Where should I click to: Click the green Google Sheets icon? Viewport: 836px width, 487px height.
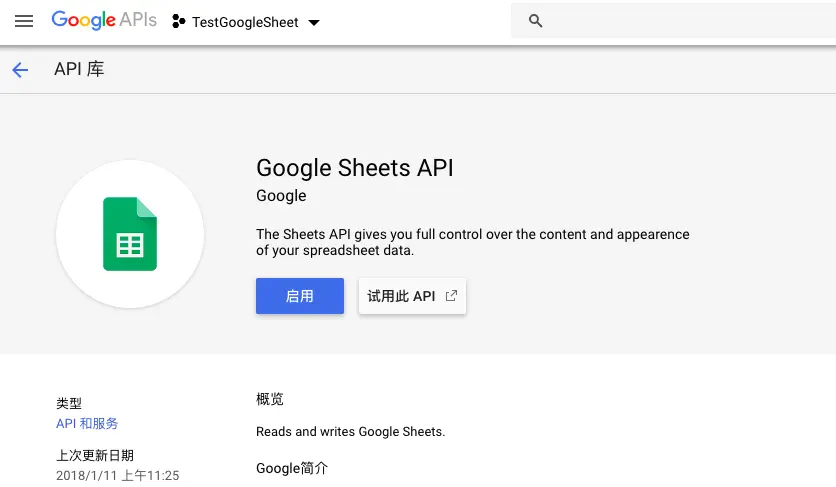click(130, 234)
